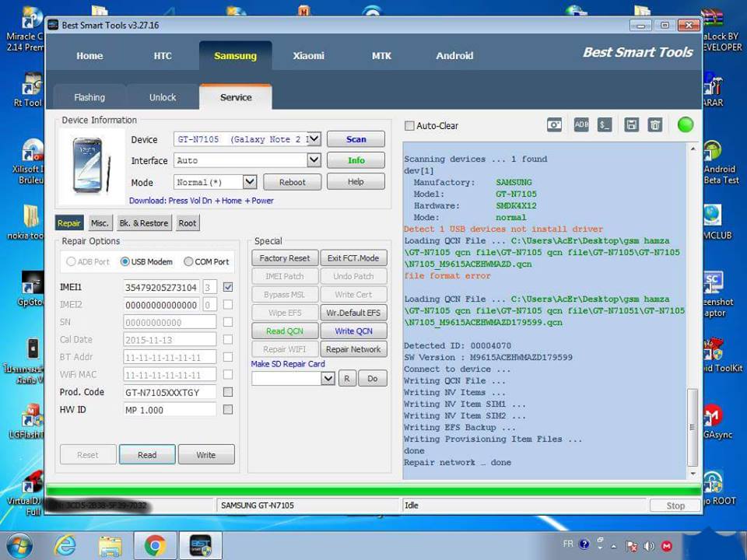Tick the HW ID checkbox
Screen dimensions: 747x560
(x=228, y=410)
